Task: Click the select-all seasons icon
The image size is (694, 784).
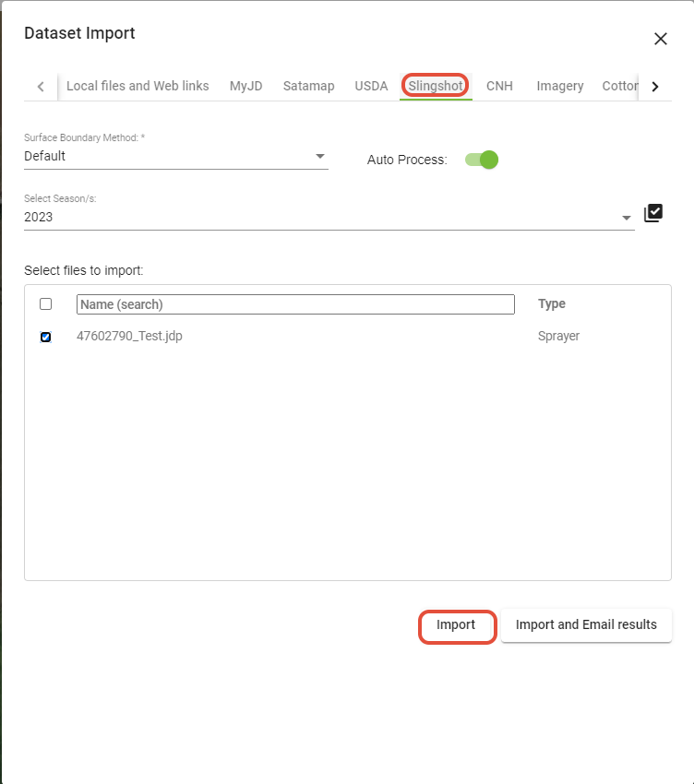Action: (x=653, y=213)
